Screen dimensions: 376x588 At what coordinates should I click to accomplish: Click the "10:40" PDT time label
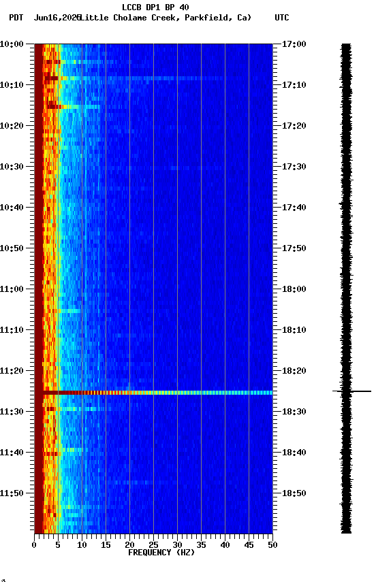tap(12, 208)
